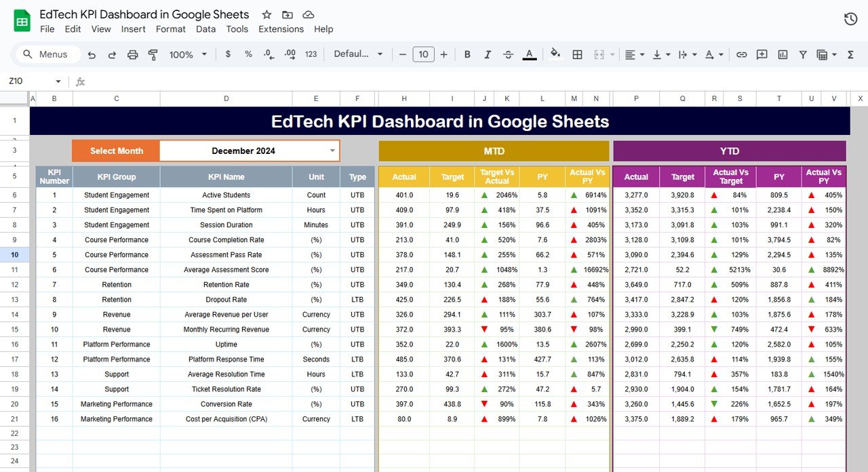
Task: Click the Select Month label cell
Action: (x=116, y=151)
